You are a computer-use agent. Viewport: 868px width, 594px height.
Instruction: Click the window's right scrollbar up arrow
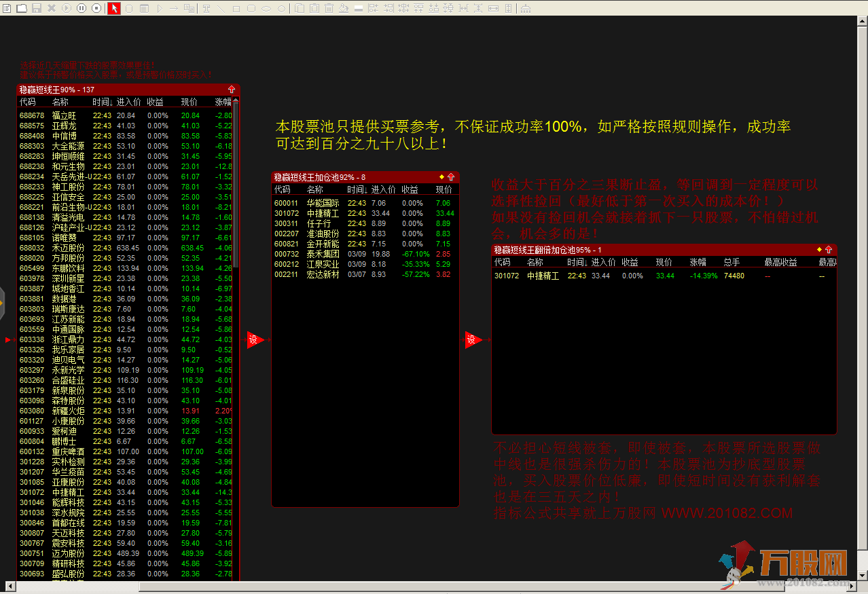point(862,21)
